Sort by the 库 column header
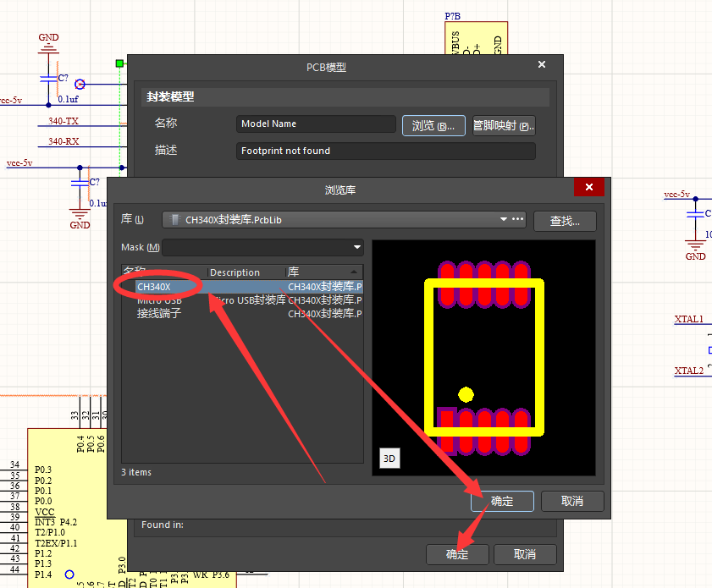Screen dimensions: 712x588 pos(323,272)
